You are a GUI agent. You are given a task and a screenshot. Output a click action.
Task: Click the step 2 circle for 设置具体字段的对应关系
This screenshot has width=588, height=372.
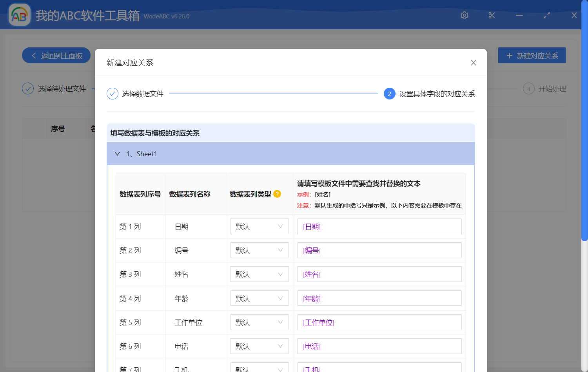pos(389,94)
